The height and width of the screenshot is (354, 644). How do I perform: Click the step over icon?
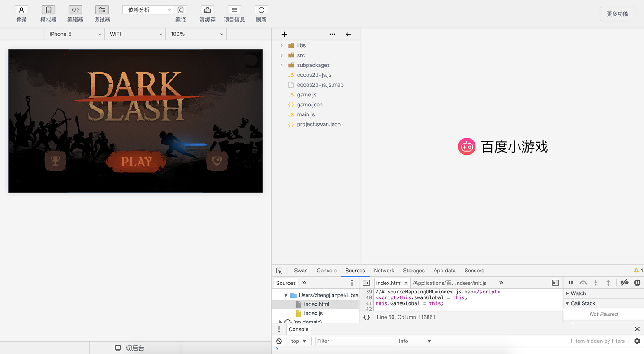[583, 283]
